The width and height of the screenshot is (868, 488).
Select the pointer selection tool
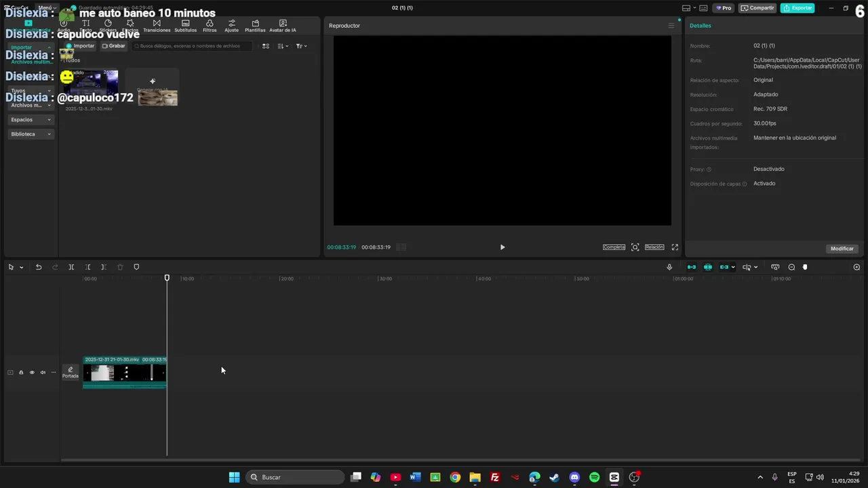tap(11, 267)
